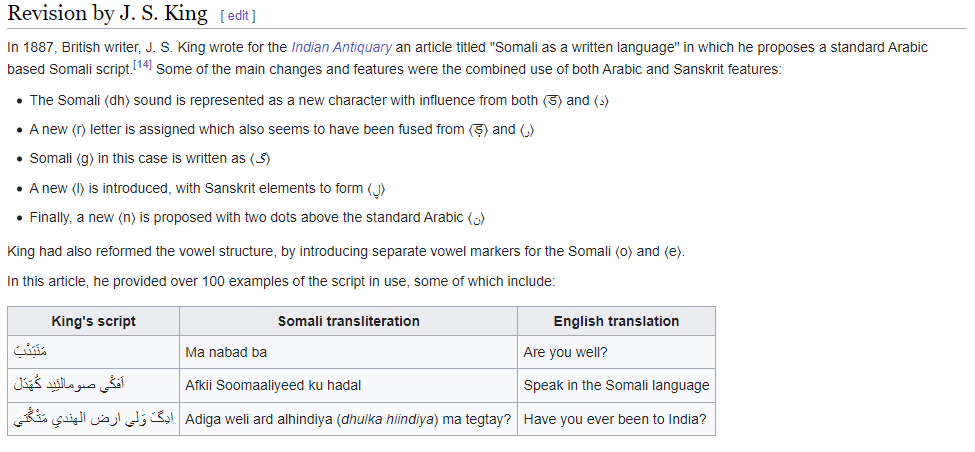Click the bullet about the new (n) letter
This screenshot has width=975, height=452.
point(257,217)
